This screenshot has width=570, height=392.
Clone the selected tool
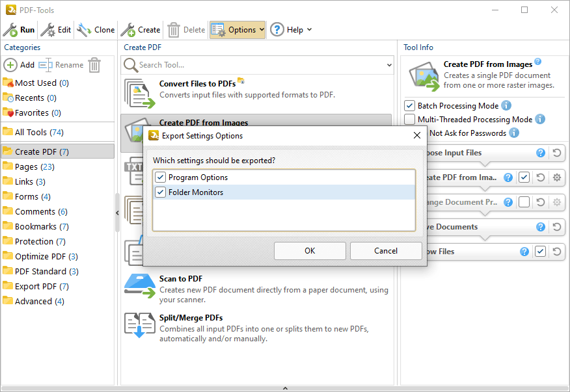tap(96, 30)
